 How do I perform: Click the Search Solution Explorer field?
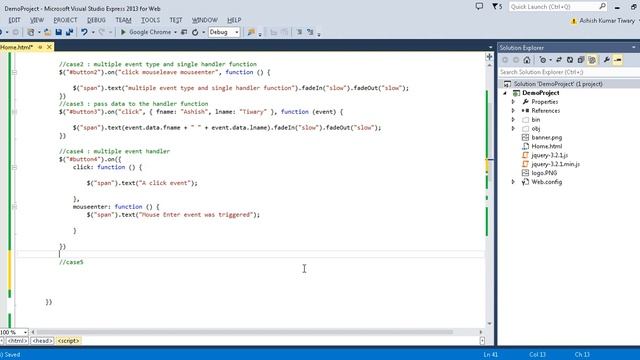(x=569, y=72)
